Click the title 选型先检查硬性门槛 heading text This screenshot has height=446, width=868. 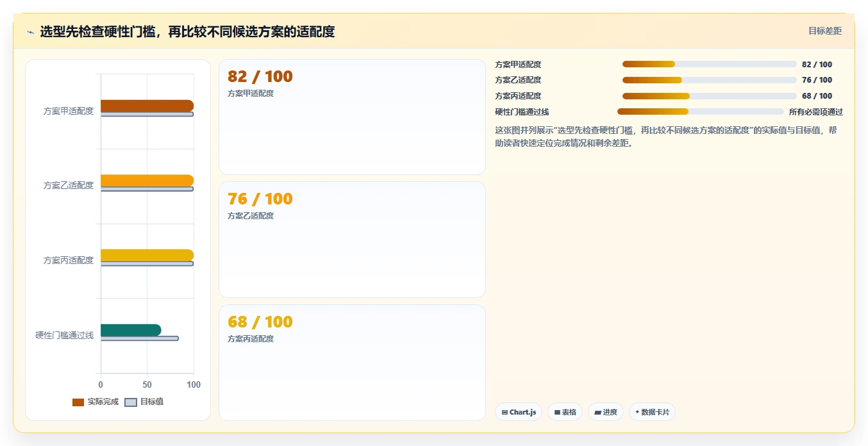point(187,32)
